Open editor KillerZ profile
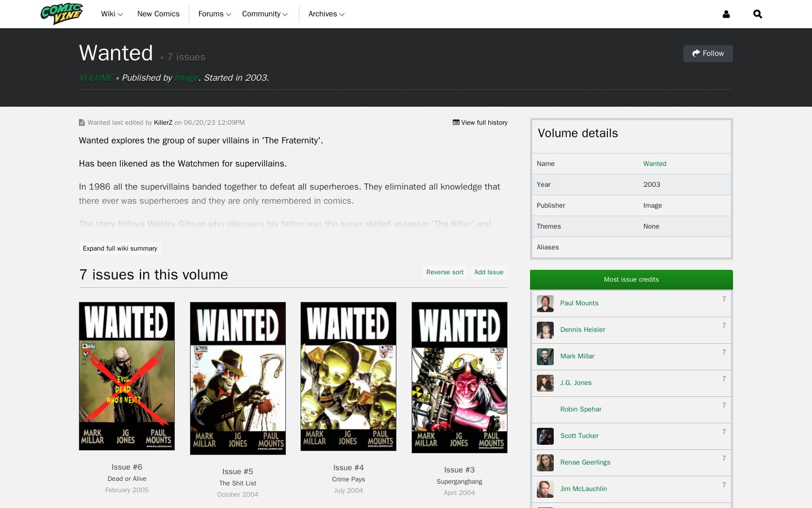The height and width of the screenshot is (508, 812). coord(163,122)
